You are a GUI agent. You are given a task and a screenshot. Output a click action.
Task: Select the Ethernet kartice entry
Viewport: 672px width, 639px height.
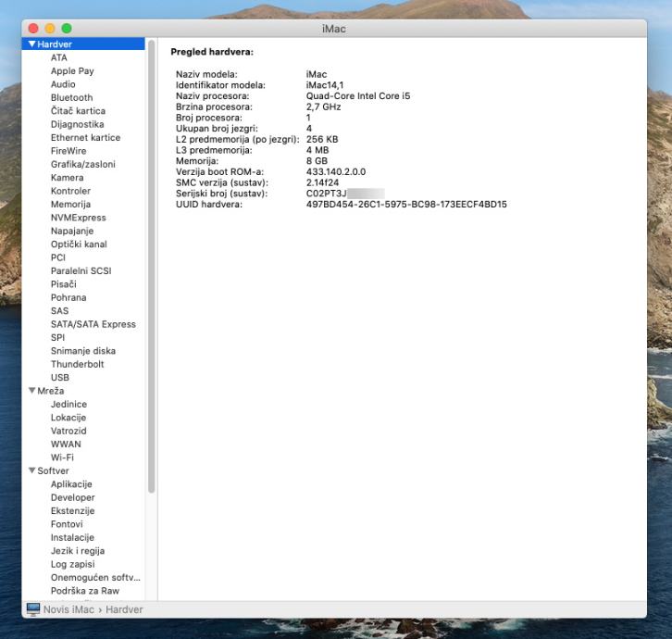(85, 137)
